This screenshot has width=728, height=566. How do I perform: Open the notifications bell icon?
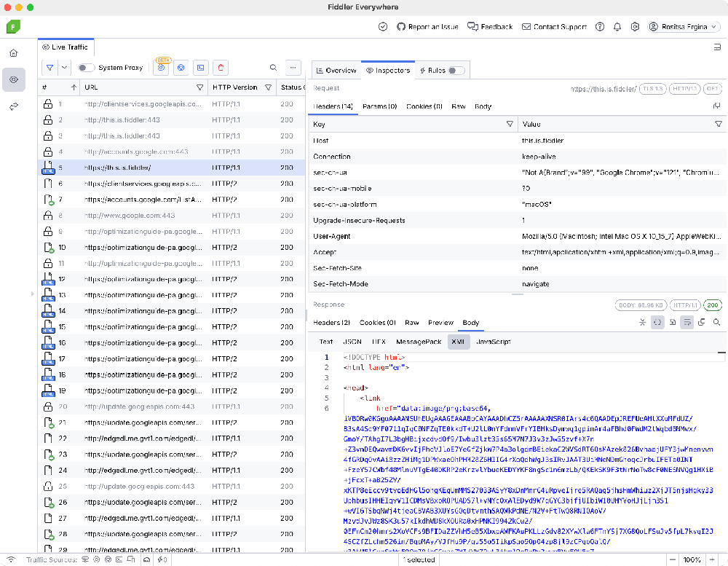point(617,27)
